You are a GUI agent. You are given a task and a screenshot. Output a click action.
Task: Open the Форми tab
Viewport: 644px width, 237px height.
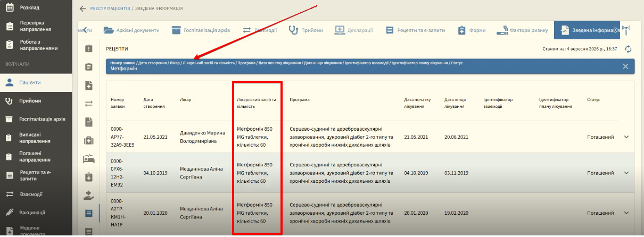tap(471, 30)
